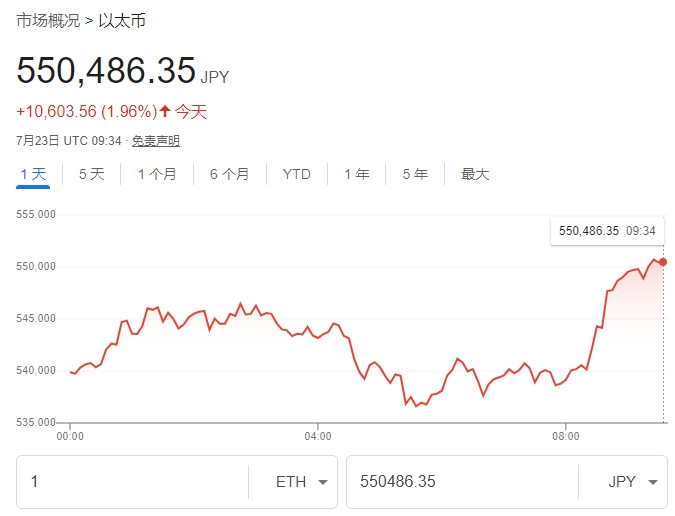Switch to the 1 天 range tab
This screenshot has height=516, width=675.
pyautogui.click(x=33, y=174)
